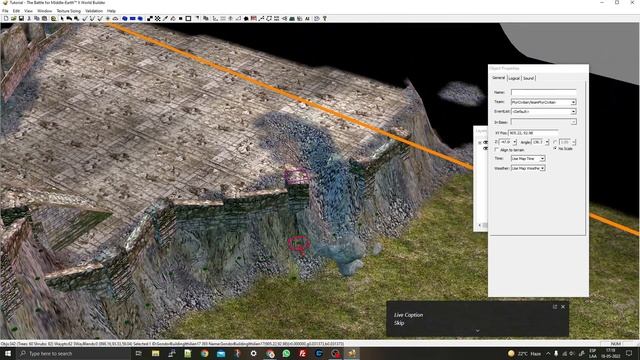The image size is (640, 360).
Task: Switch to the Sound tab
Action: (x=529, y=78)
